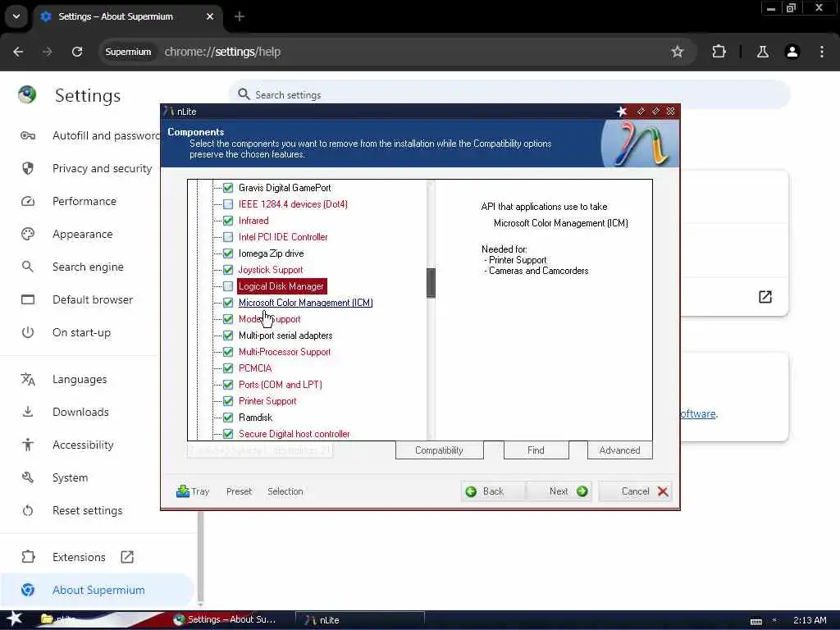
Task: Open the tab search chevron
Action: tap(16, 16)
